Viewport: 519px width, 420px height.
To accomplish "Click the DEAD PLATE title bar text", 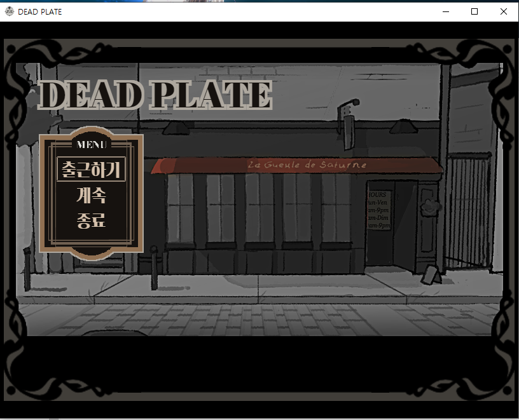I will tap(39, 12).
